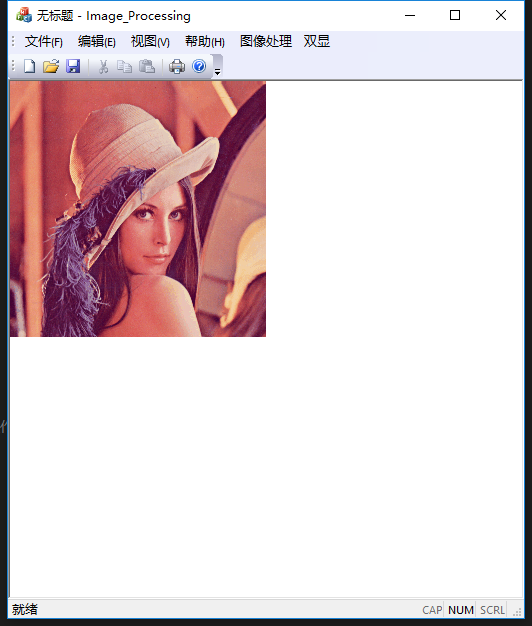Minimize the Image_Processing window

pyautogui.click(x=410, y=15)
